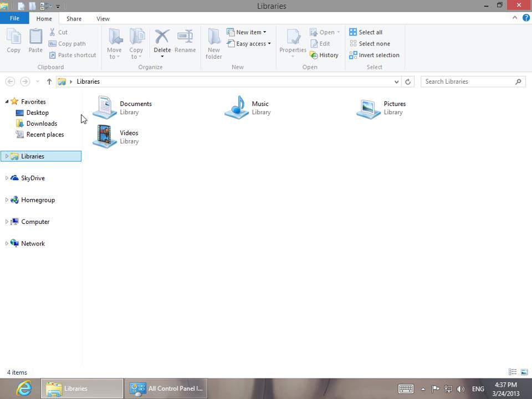Click the volume speaker icon in tray
The width and height of the screenshot is (532, 399).
point(461,389)
